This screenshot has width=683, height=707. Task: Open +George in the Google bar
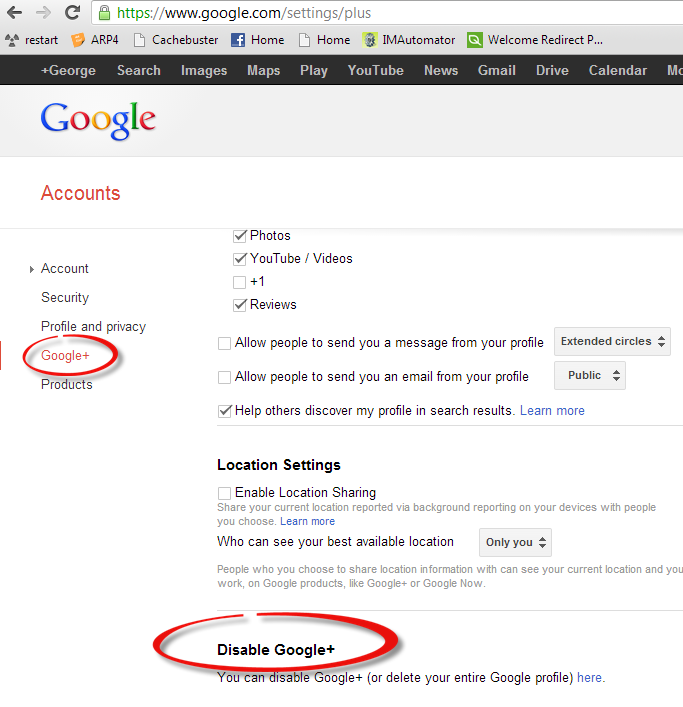coord(68,70)
